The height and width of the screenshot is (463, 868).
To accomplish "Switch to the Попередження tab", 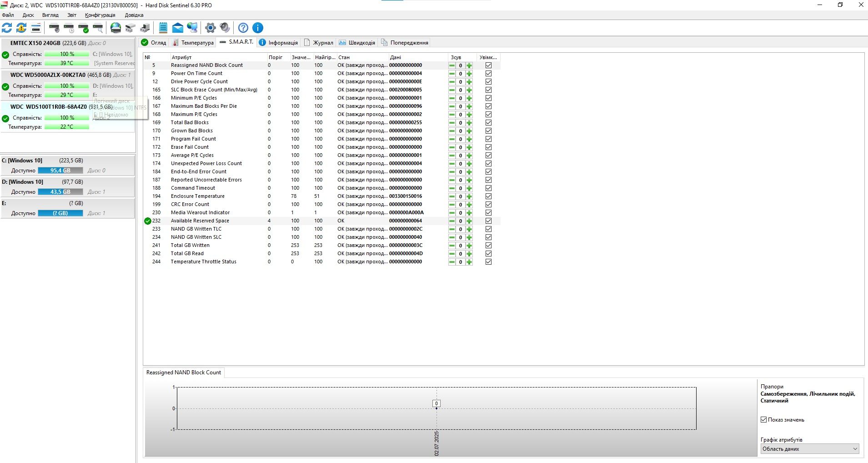I will (x=405, y=43).
